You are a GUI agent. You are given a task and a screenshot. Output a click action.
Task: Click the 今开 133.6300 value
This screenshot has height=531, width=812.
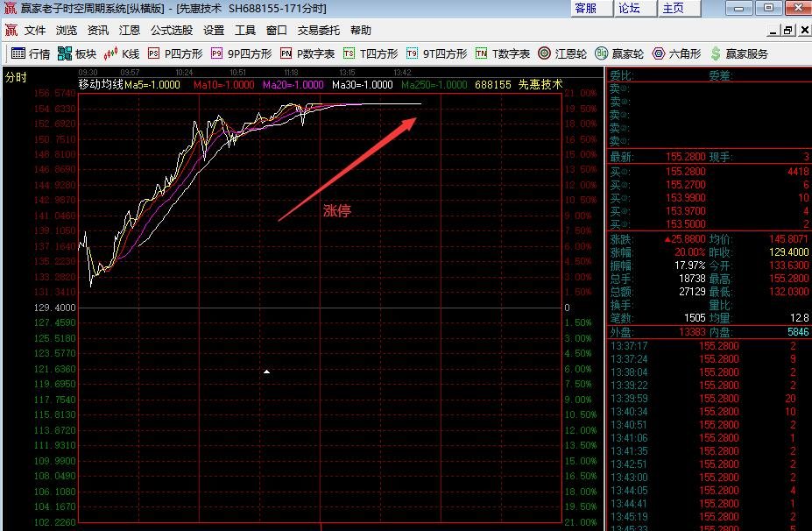tap(788, 265)
